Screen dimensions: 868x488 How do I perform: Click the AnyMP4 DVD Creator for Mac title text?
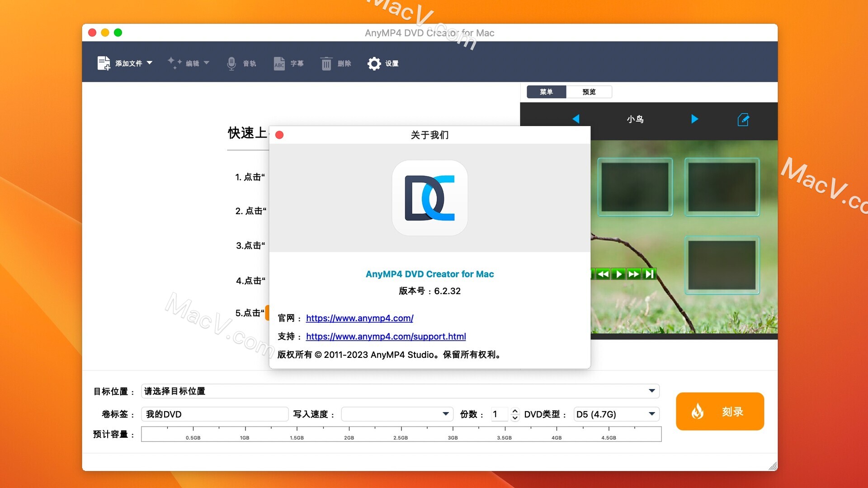pos(429,274)
